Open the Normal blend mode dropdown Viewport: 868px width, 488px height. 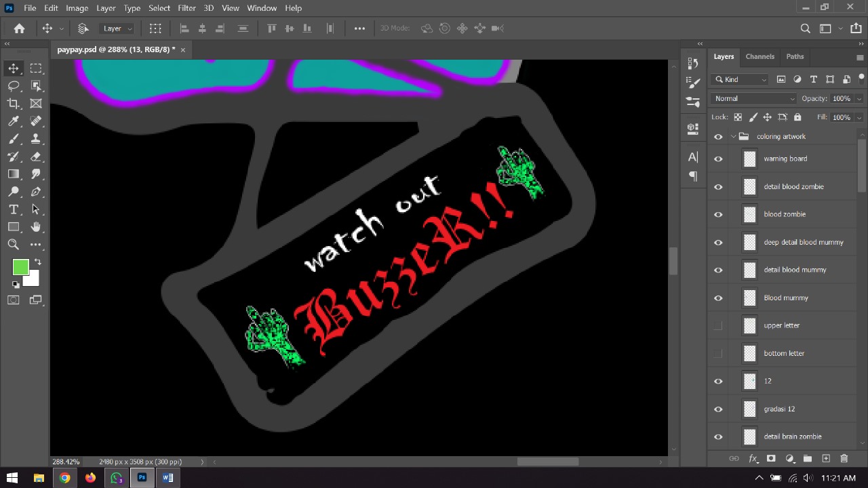tap(754, 98)
